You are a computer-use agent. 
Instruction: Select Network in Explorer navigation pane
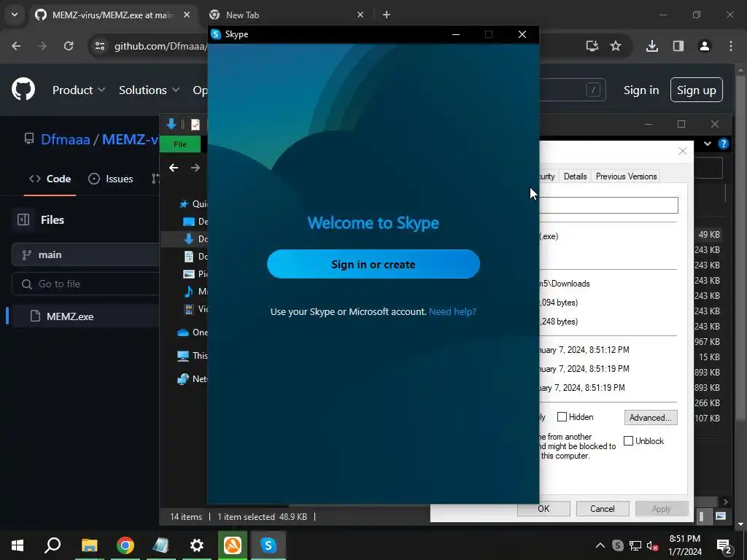tap(192, 379)
